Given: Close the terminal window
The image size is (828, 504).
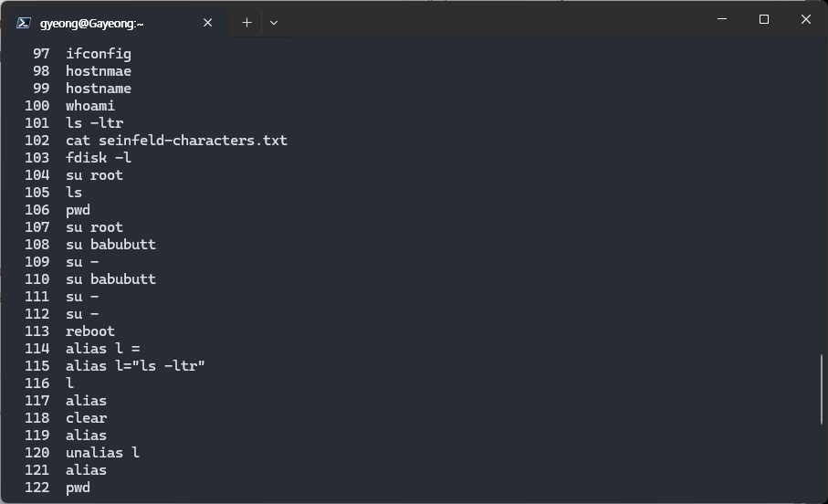Looking at the screenshot, I should pyautogui.click(x=806, y=19).
